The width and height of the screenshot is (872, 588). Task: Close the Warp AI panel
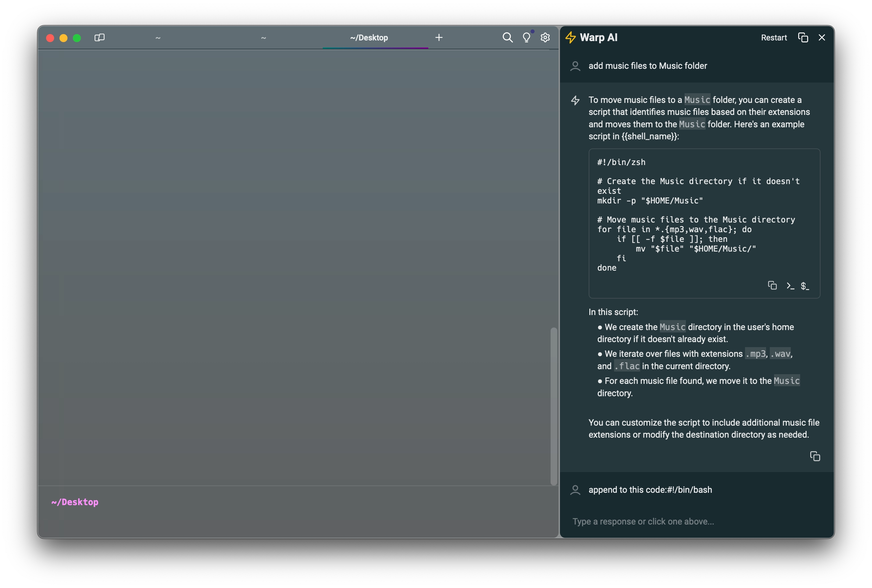point(822,37)
